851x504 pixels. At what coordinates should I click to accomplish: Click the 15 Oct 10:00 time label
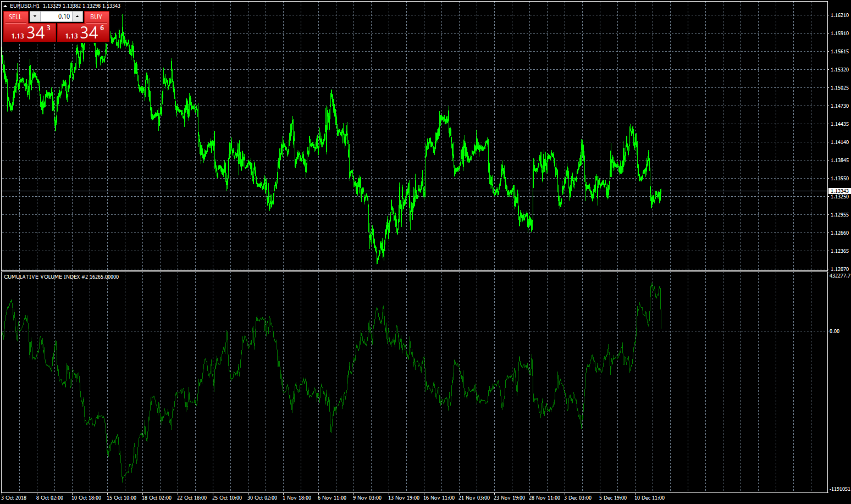[121, 498]
